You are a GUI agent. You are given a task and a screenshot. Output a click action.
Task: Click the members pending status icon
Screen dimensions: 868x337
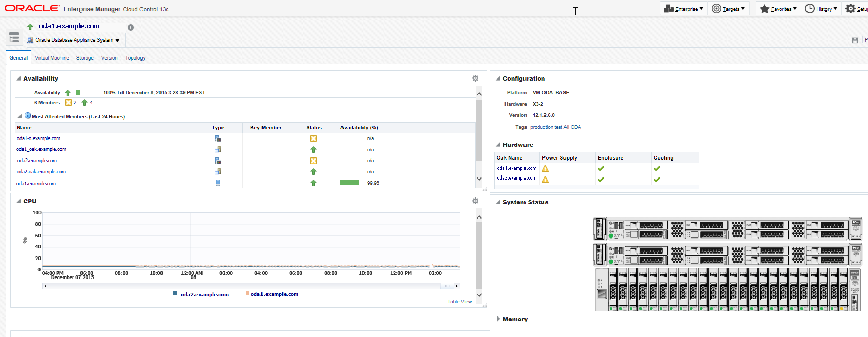[68, 103]
